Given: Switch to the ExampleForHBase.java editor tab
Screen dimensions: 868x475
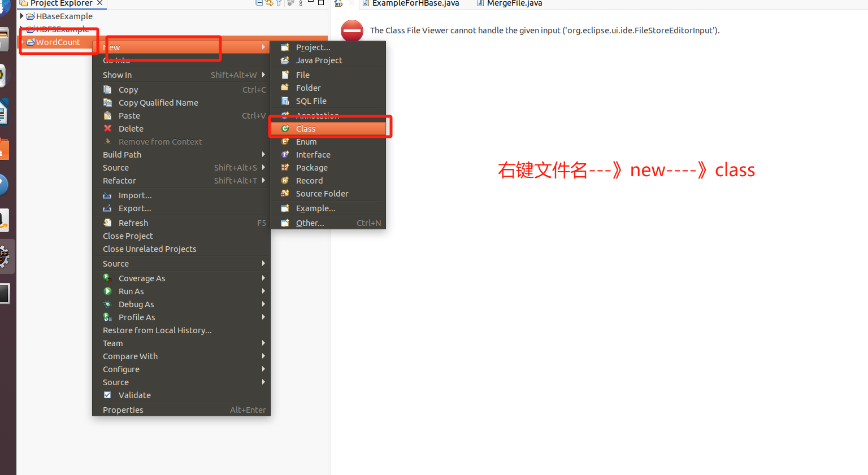Looking at the screenshot, I should (410, 3).
